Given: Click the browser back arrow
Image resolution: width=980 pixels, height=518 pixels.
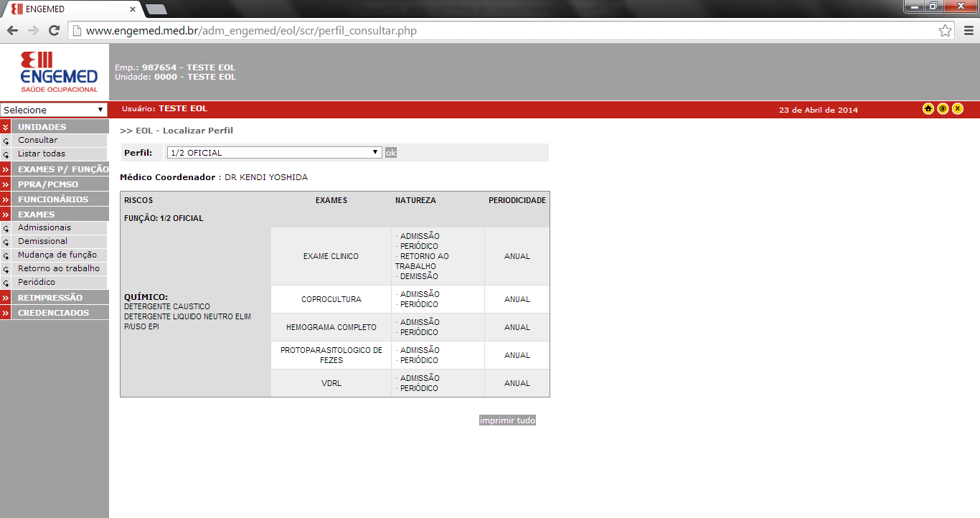Looking at the screenshot, I should point(12,31).
